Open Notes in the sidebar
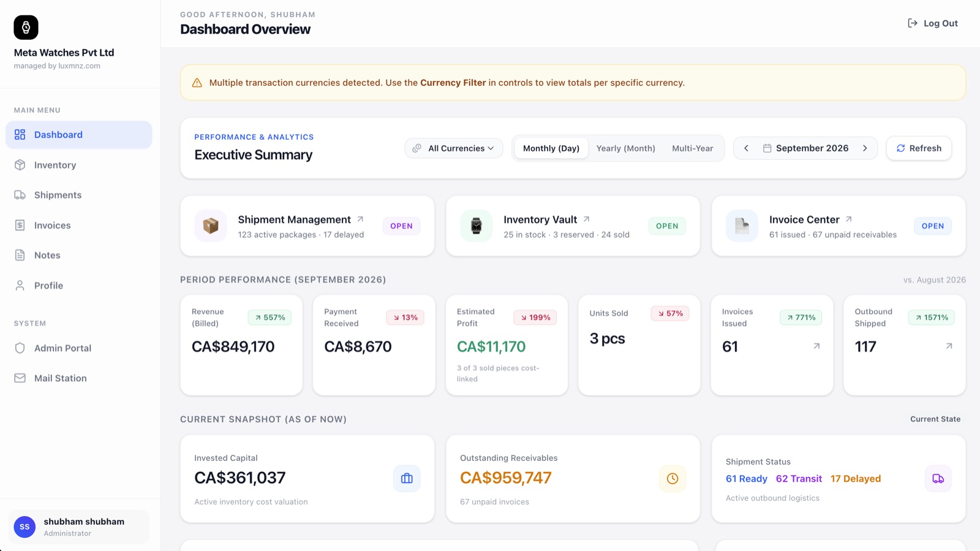 79,256
